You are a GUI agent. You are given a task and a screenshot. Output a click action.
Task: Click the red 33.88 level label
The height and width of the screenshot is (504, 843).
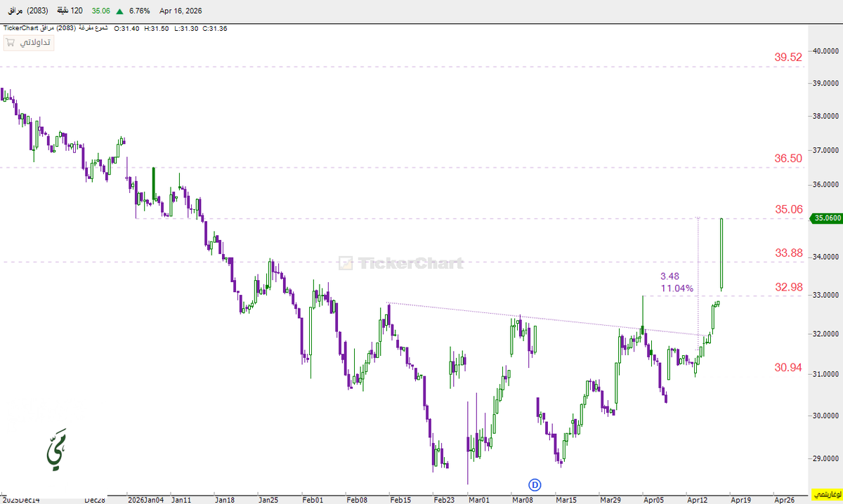point(788,253)
